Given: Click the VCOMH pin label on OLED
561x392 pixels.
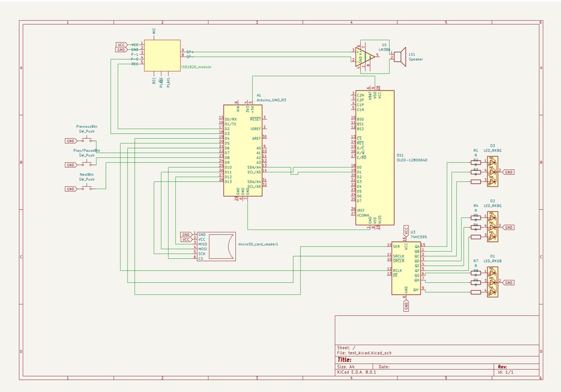Looking at the screenshot, I should click(x=363, y=216).
